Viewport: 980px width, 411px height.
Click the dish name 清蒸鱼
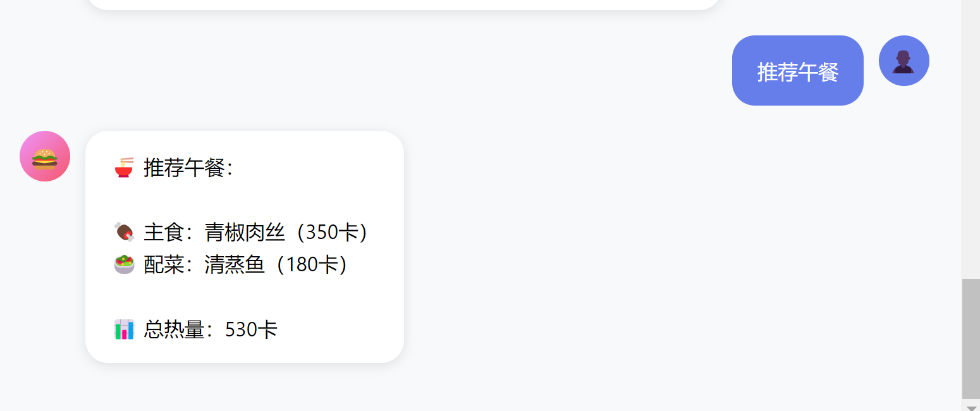234,264
